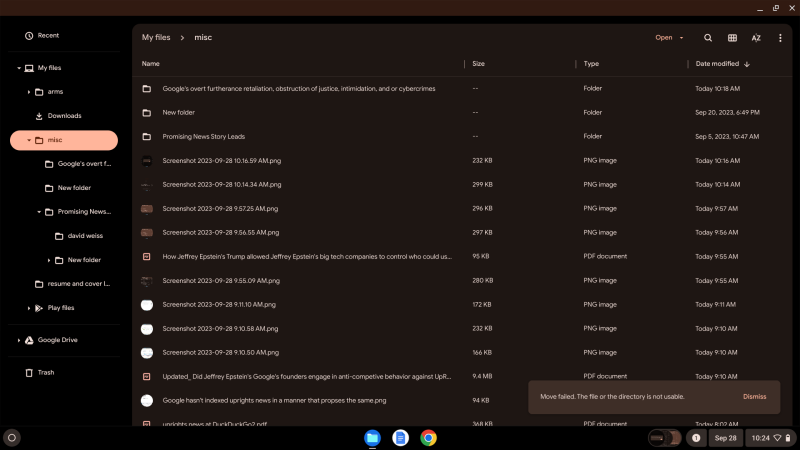Click the search icon in the toolbar
The height and width of the screenshot is (450, 800).
pyautogui.click(x=708, y=38)
